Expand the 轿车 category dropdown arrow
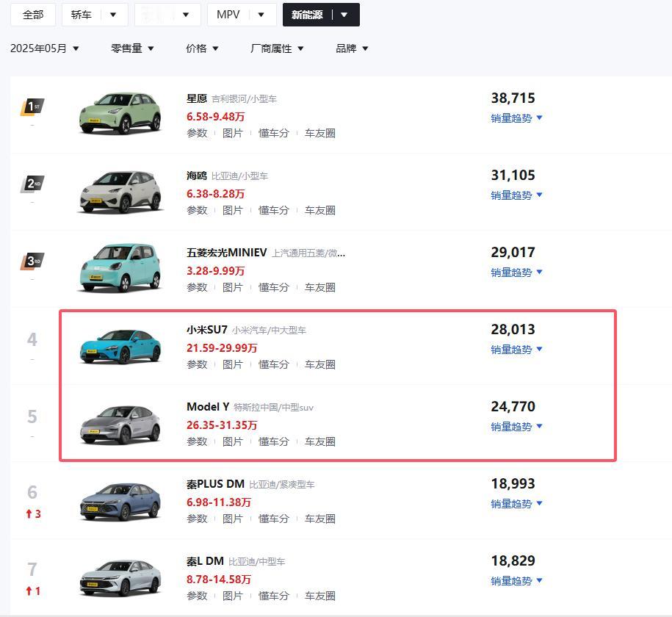 (x=113, y=15)
